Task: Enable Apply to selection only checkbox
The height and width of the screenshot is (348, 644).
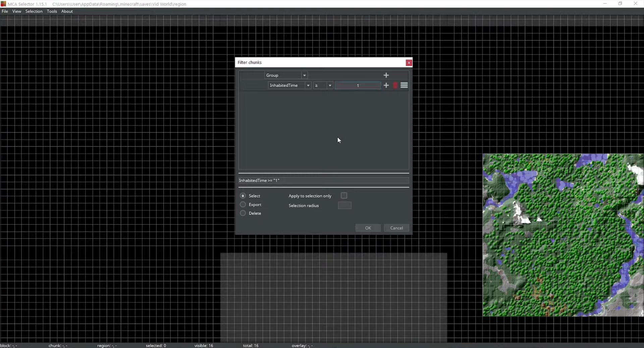Action: [x=344, y=196]
